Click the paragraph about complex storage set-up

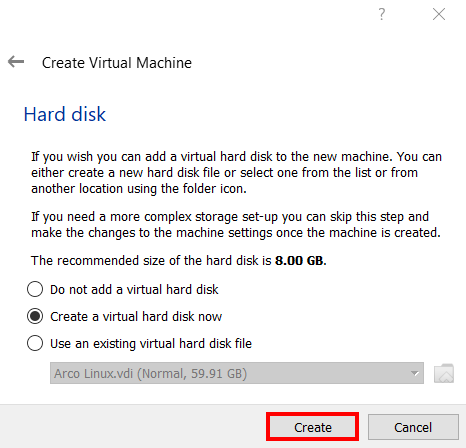coord(236,225)
